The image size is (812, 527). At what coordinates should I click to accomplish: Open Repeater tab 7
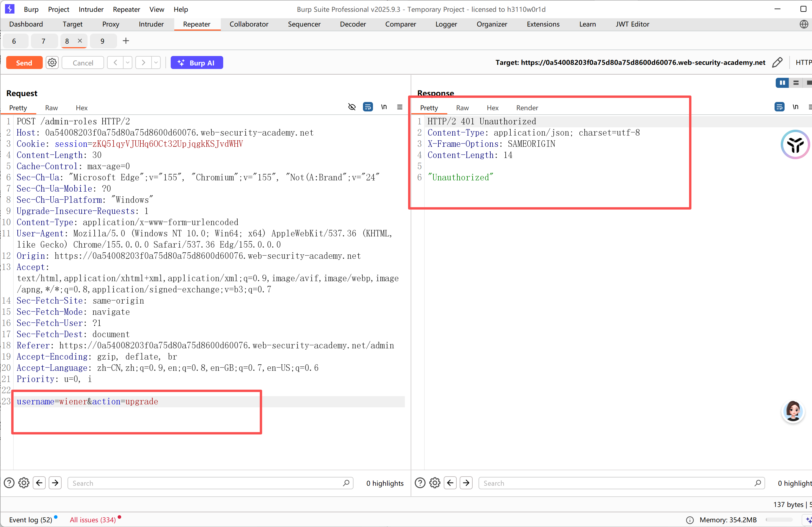click(43, 41)
